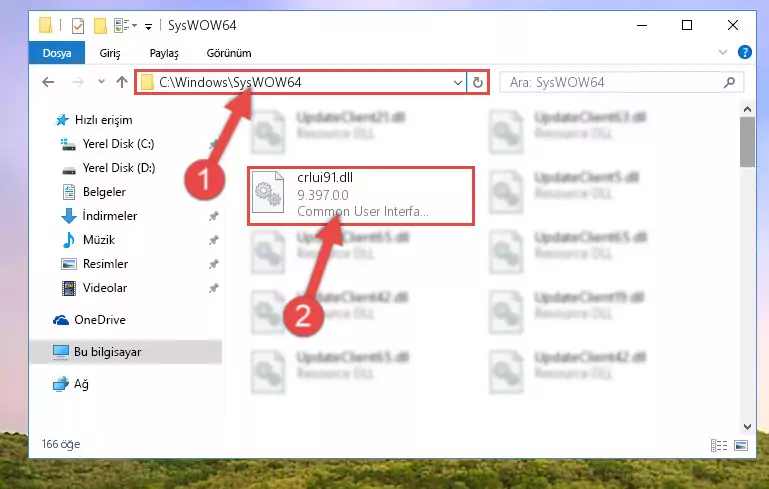
Task: Switch to Details view icon in status bar
Action: (719, 445)
